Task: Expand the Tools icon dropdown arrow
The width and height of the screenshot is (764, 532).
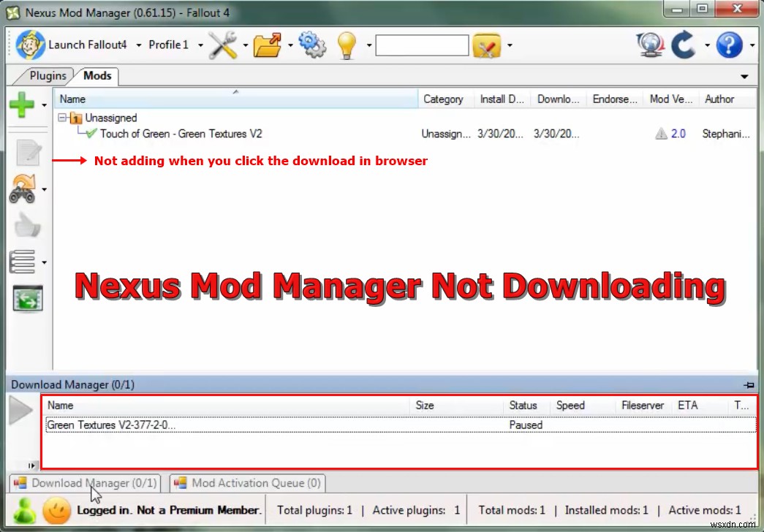Action: pyautogui.click(x=246, y=45)
